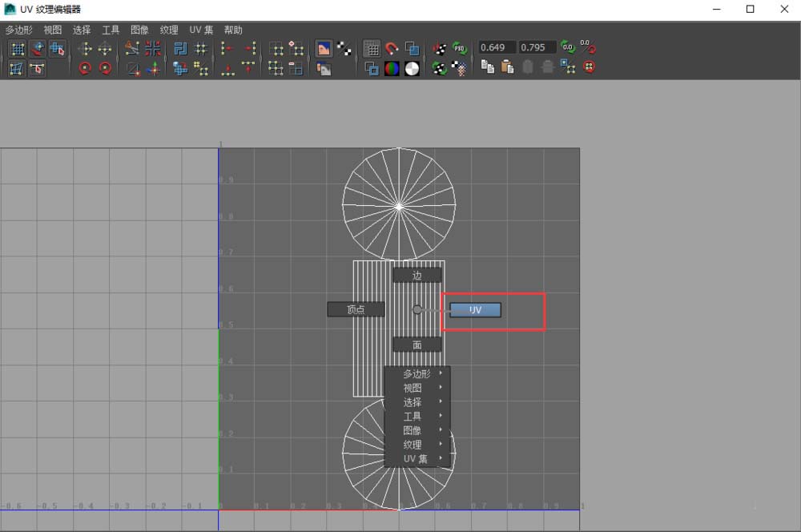801x532 pixels.
Task: Click the pixel snap magnet icon
Action: pyautogui.click(x=392, y=49)
